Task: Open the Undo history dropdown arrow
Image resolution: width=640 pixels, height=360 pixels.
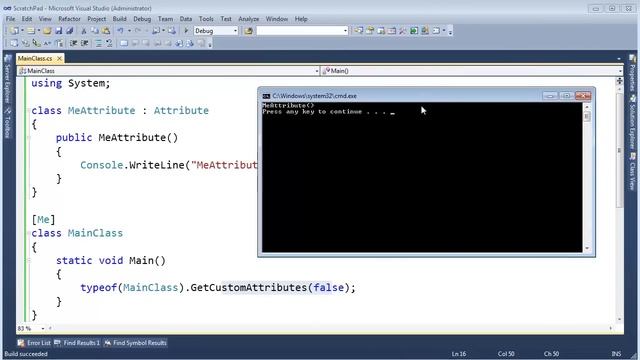Action: click(129, 31)
